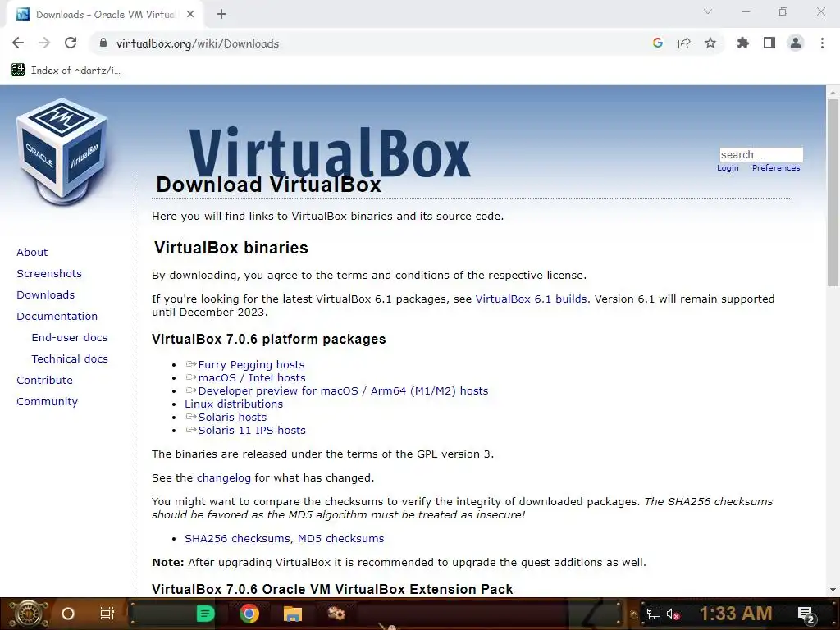Select the Downloads – Oracle VM VirtualBox tab

pos(106,15)
